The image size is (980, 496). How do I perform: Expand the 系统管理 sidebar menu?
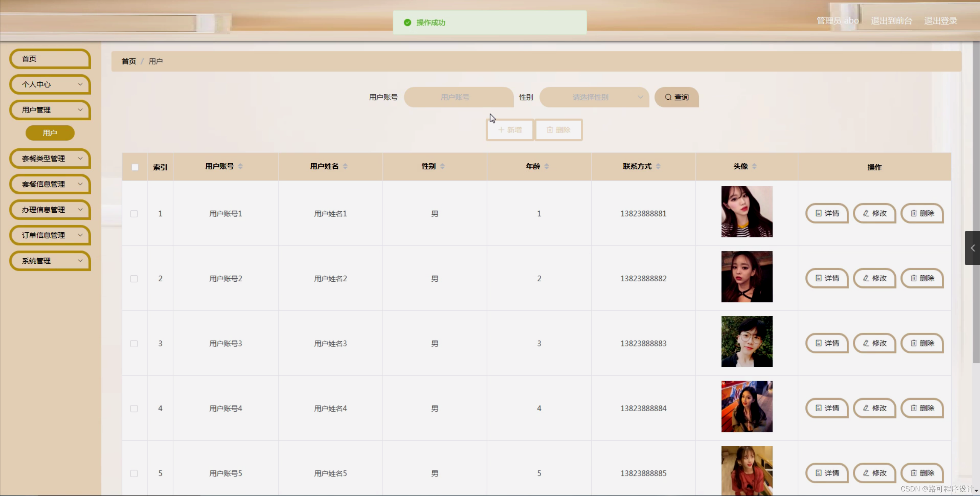[50, 261]
